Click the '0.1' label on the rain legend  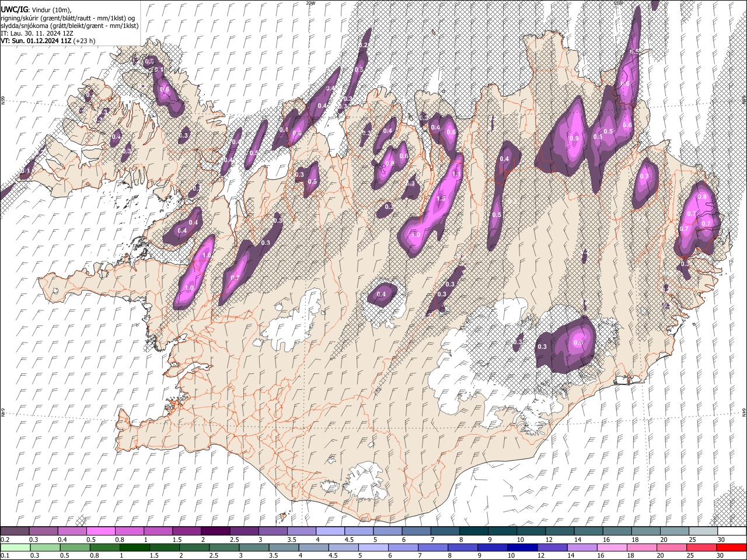click(x=5, y=556)
